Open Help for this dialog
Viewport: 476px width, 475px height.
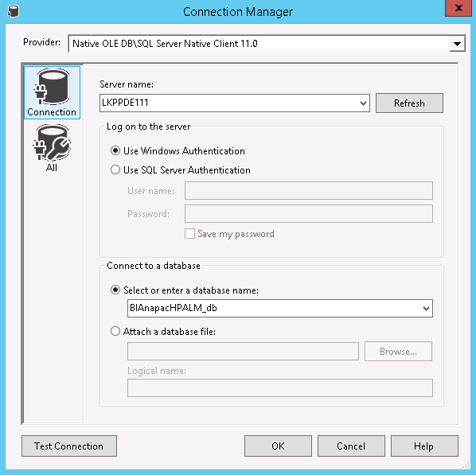[x=424, y=446]
